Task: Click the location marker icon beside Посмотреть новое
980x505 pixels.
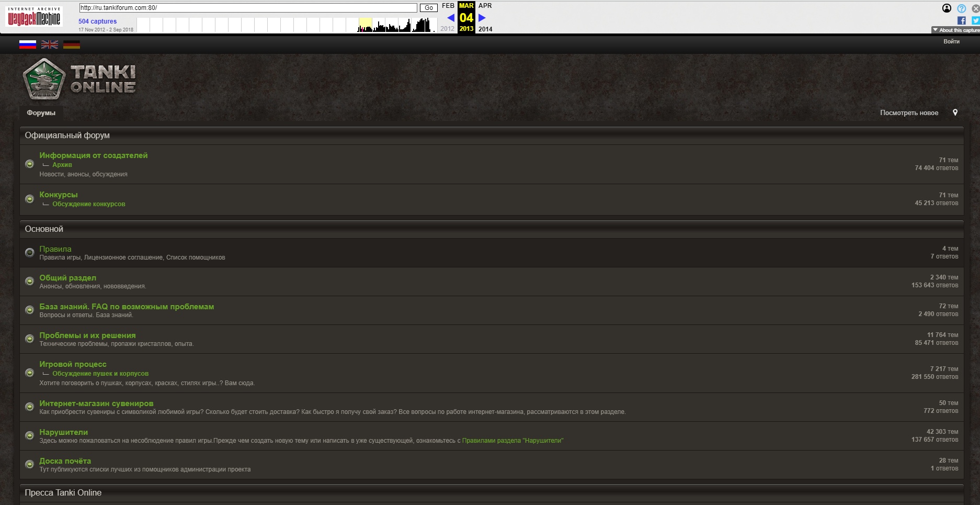Action: tap(955, 113)
